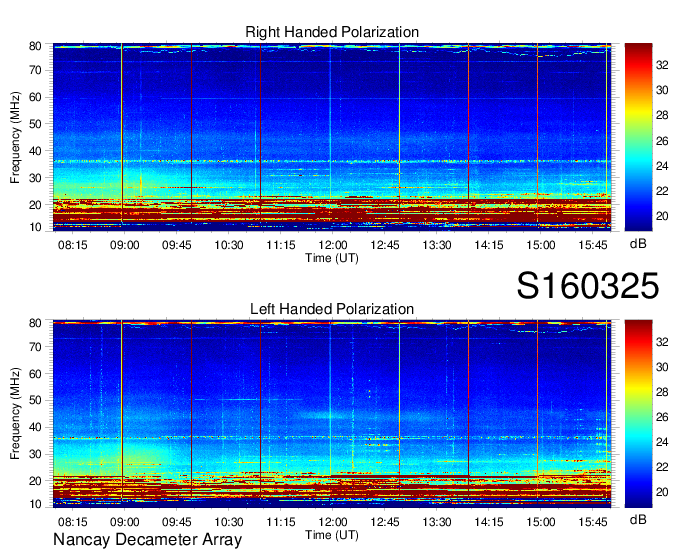Screen dimensions: 680x552
Task: Click the 15:00 tick of Right Handed plot
Action: (x=541, y=245)
